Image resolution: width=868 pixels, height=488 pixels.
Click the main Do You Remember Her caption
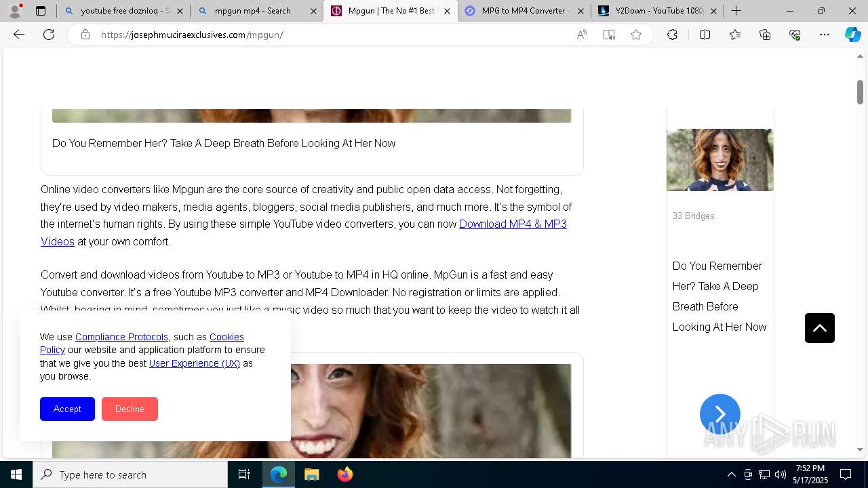point(224,143)
